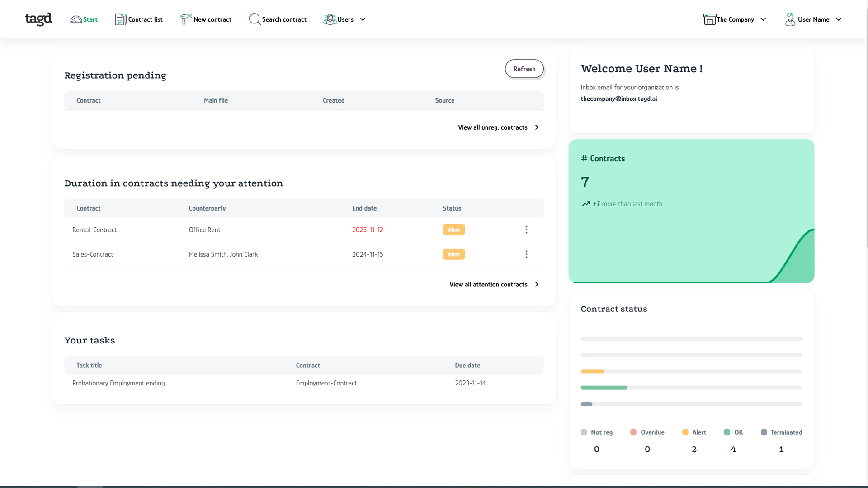Click the Start dashboard gauge icon

[x=76, y=19]
